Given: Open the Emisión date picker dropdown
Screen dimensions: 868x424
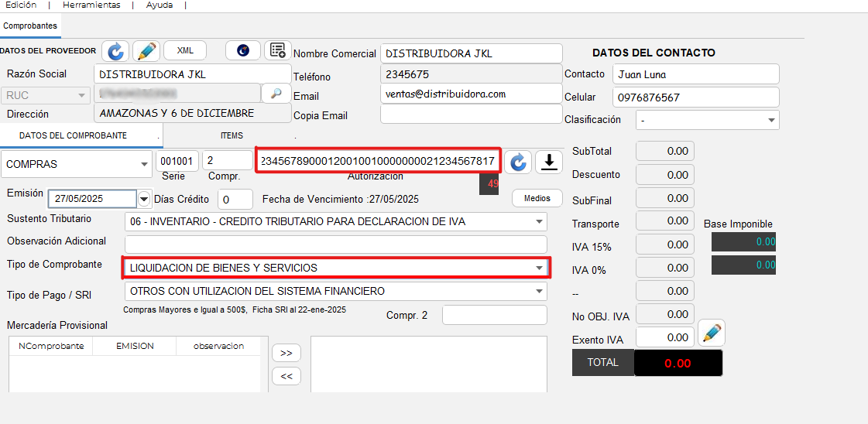Looking at the screenshot, I should (x=144, y=199).
